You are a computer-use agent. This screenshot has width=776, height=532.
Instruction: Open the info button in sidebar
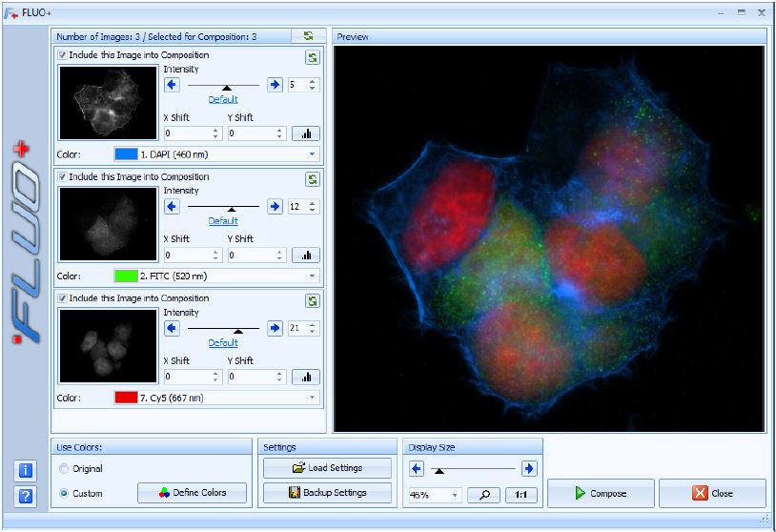point(26,470)
